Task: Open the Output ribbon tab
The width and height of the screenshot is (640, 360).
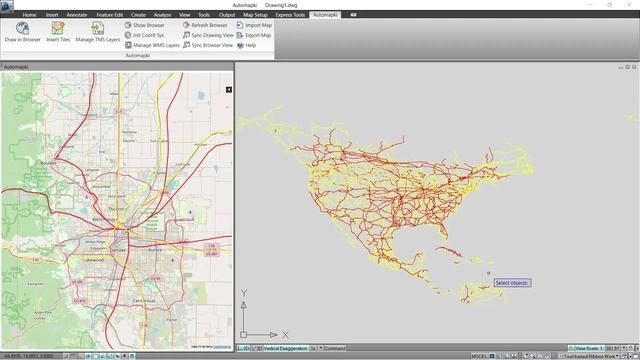Action: tap(227, 15)
